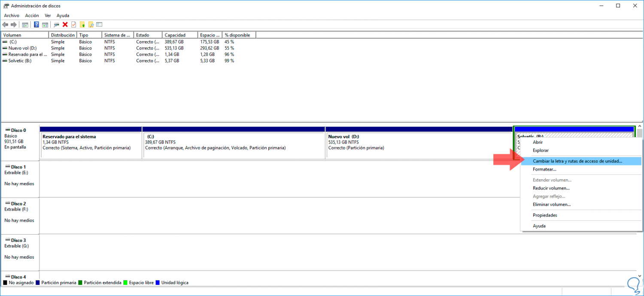Select Reducir volumen... in context menu

pyautogui.click(x=581, y=188)
